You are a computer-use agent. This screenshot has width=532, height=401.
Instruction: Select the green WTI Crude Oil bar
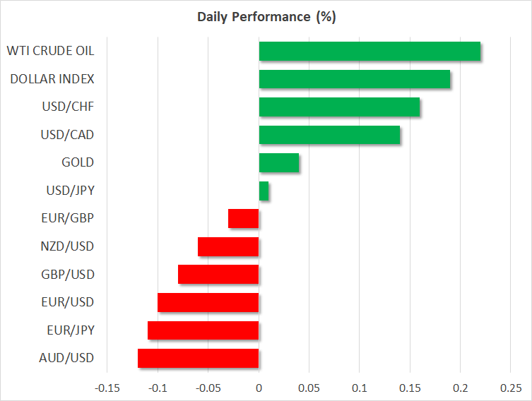370,52
